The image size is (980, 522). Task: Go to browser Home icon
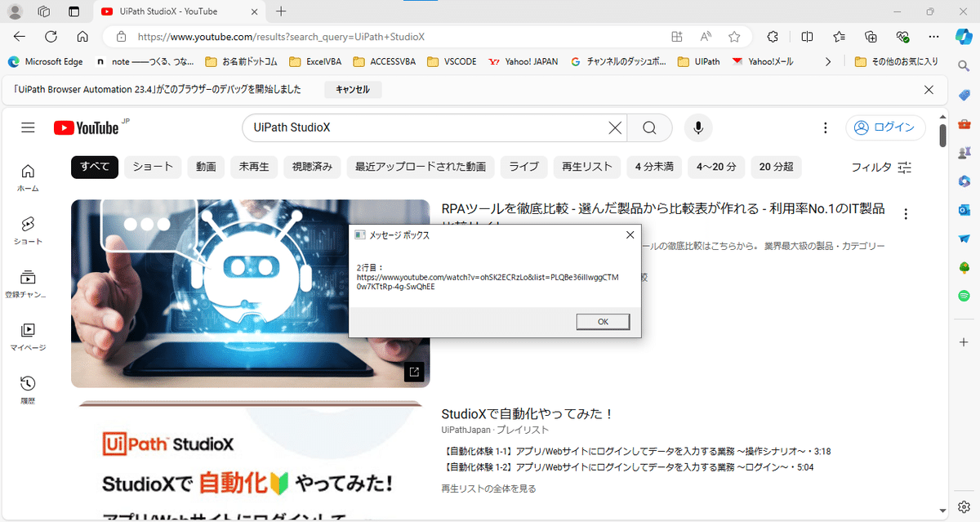click(82, 37)
